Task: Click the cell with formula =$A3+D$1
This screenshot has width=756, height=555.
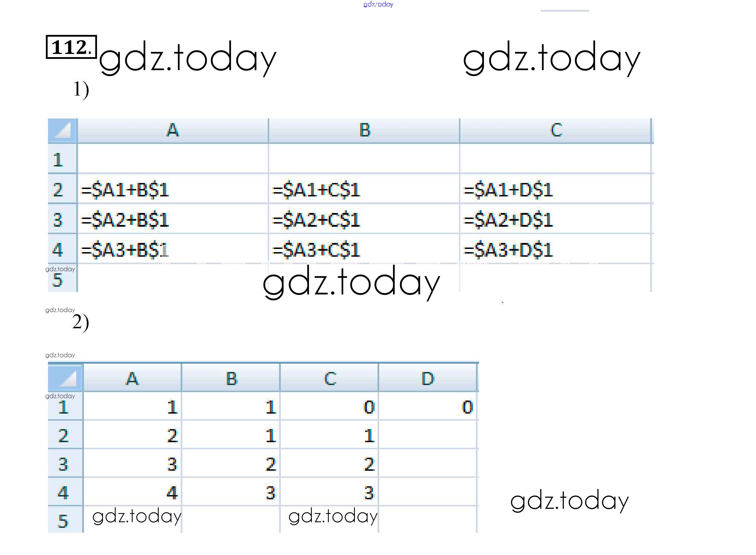Action: point(555,249)
